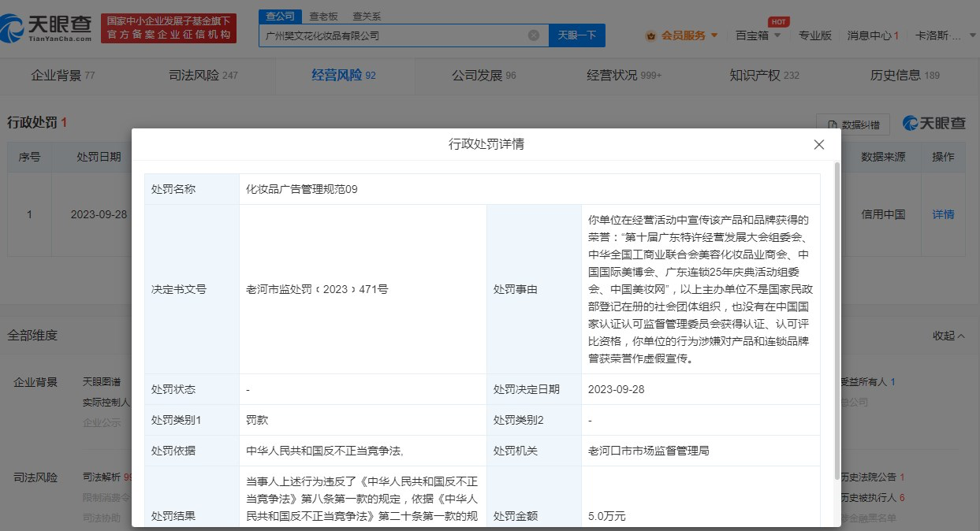This screenshot has height=531, width=980.
Task: Click the 天眼一下 search button
Action: coord(576,35)
